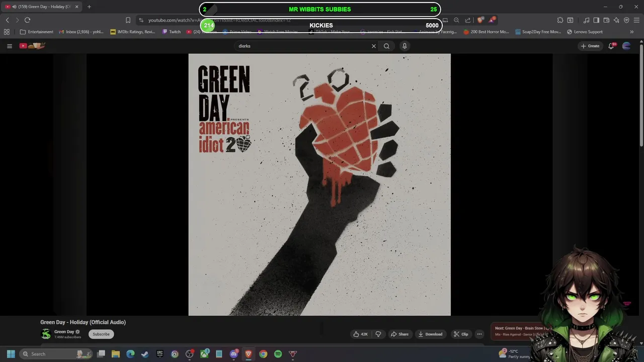The image size is (644, 362).
Task: Open more actions three-dot menu
Action: click(479, 334)
